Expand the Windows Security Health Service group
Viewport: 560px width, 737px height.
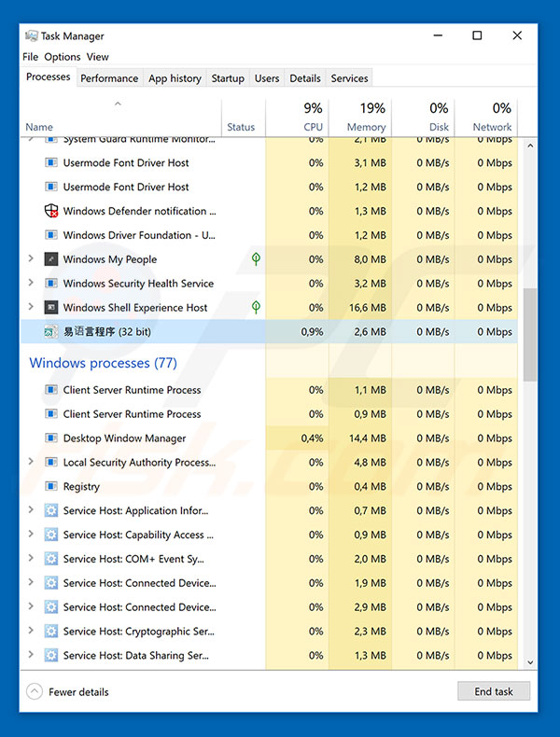coord(31,283)
